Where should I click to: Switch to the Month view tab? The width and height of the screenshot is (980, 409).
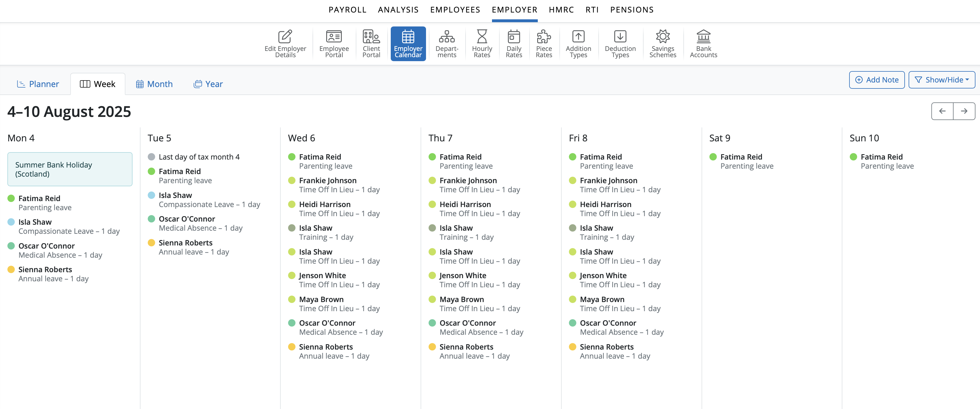point(154,84)
